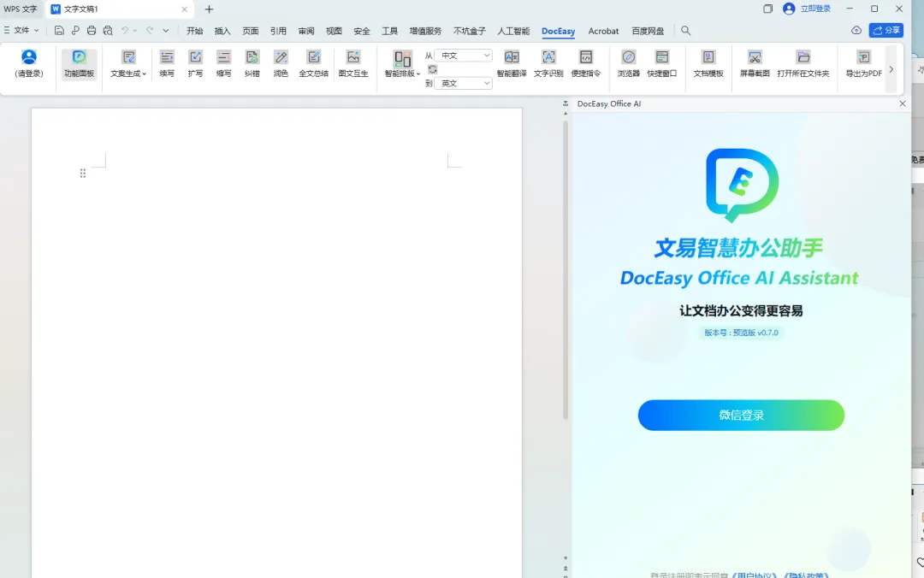Click the redo arrow
924x578 pixels.
[150, 31]
